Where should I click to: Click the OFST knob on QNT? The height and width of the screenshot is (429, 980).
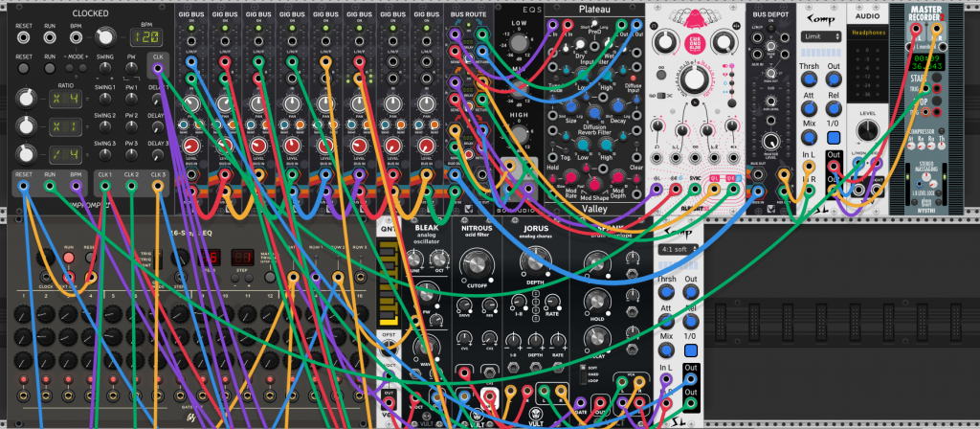(x=389, y=349)
